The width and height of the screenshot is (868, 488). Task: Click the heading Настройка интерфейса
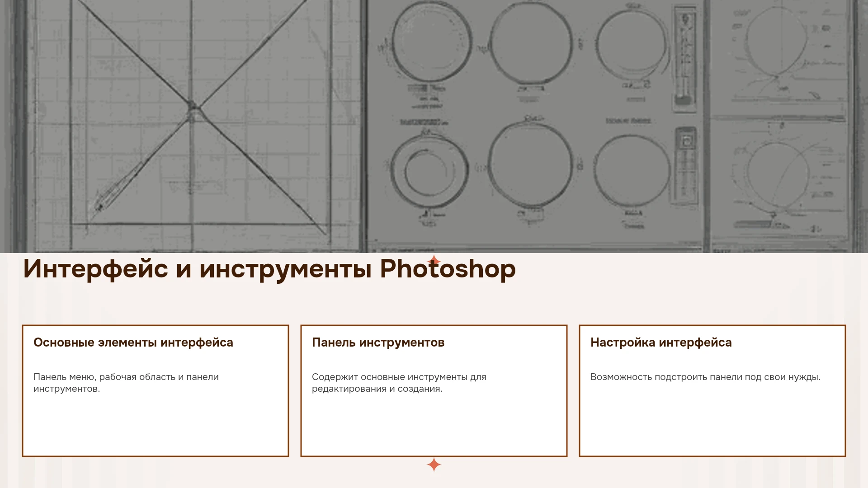coord(661,343)
